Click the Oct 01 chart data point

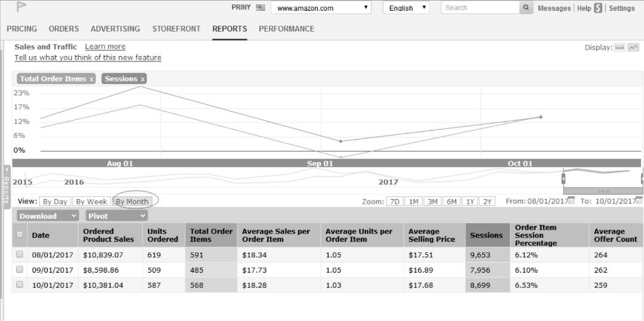tap(541, 117)
